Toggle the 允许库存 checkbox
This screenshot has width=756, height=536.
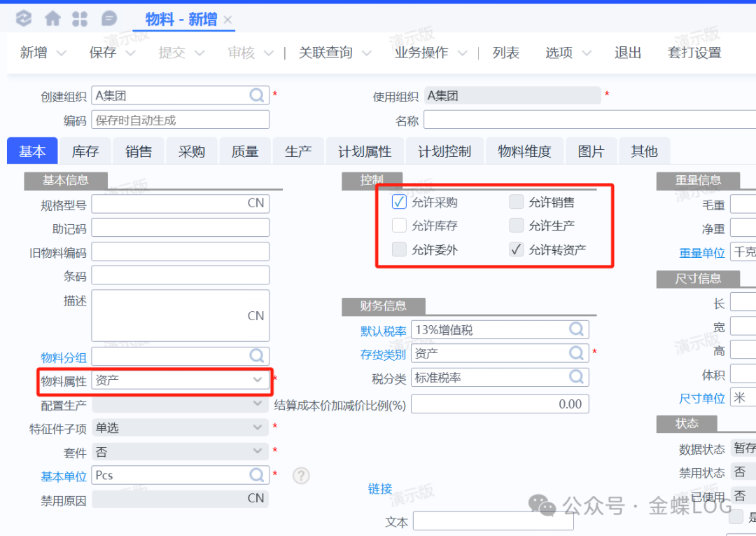click(399, 226)
